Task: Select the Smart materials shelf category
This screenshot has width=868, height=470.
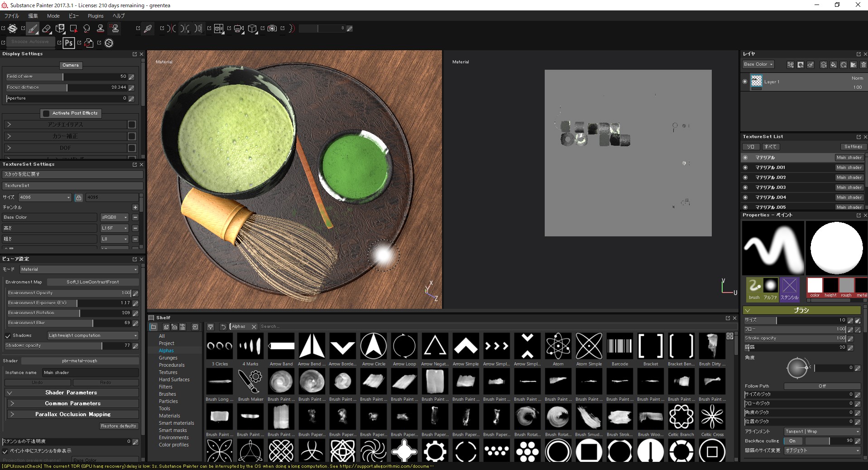Action: click(x=176, y=423)
